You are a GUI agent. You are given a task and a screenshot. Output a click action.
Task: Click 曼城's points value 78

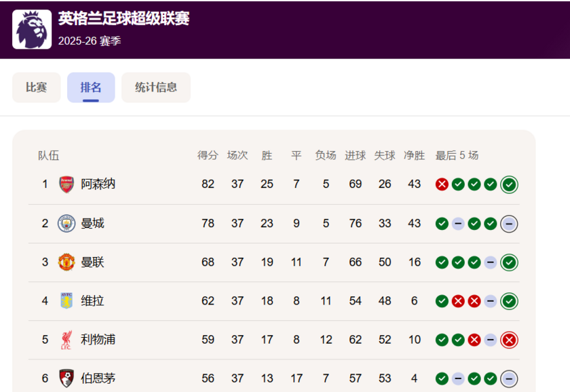(x=208, y=223)
